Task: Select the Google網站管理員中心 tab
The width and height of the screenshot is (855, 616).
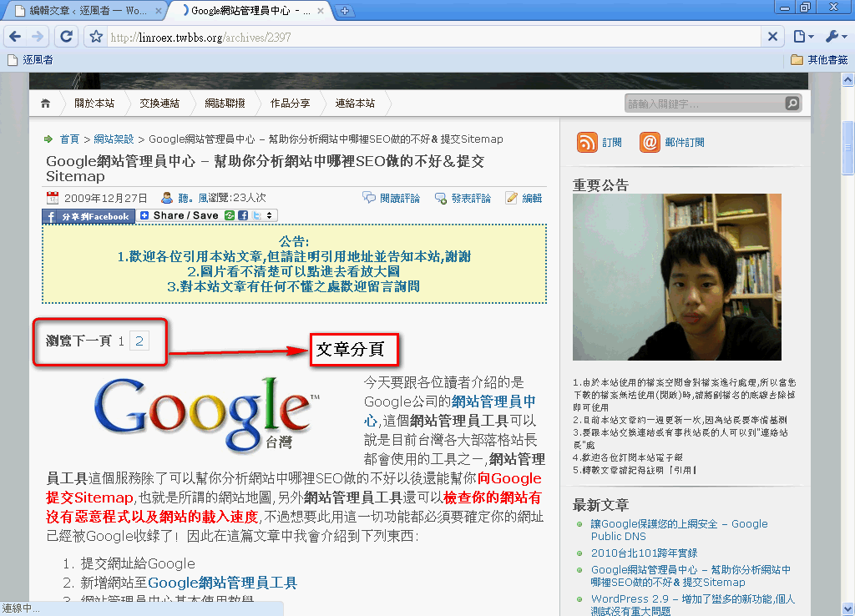Action: pos(250,10)
